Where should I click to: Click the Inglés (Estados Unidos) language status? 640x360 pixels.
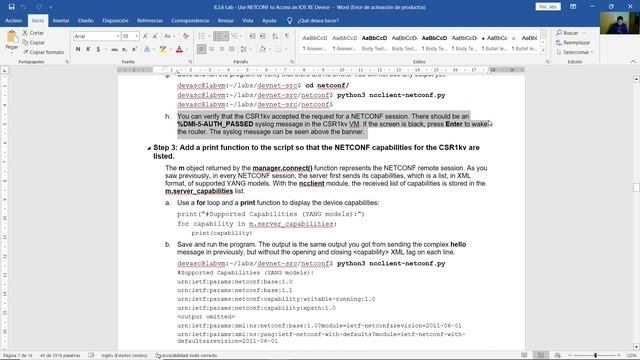(124, 356)
